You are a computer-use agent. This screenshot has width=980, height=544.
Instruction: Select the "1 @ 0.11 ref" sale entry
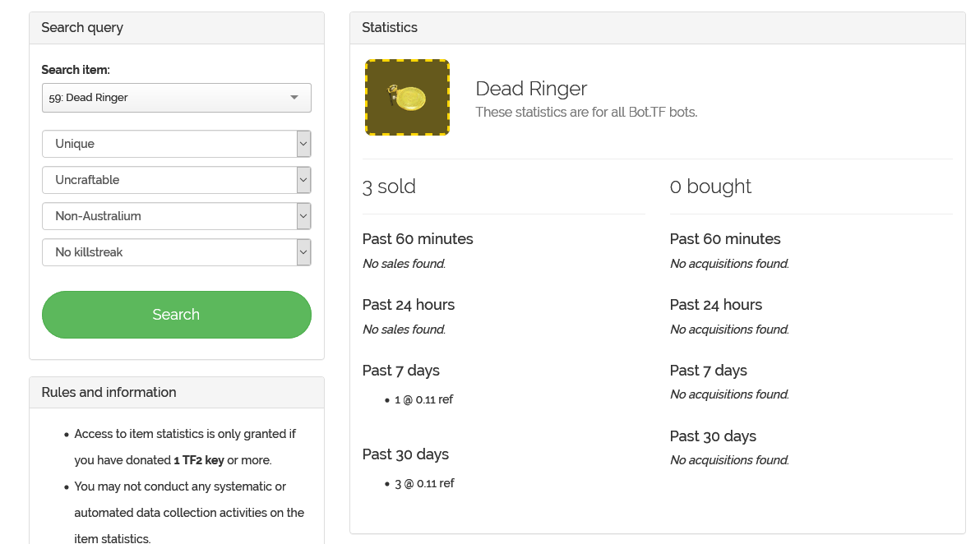[423, 400]
